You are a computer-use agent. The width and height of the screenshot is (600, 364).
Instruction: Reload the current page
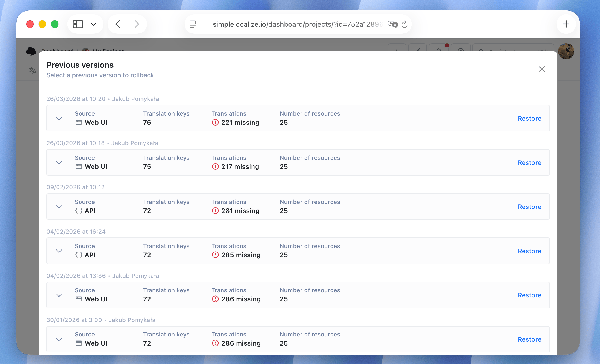405,24
